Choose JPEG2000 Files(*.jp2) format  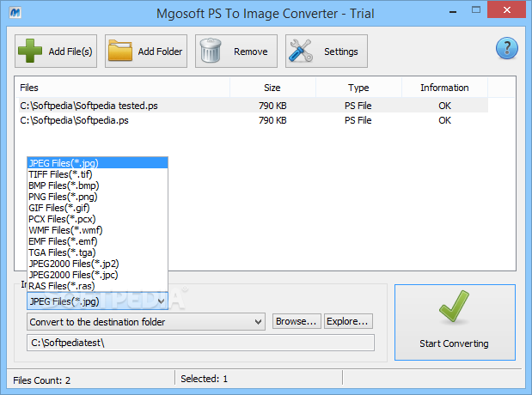(x=97, y=264)
